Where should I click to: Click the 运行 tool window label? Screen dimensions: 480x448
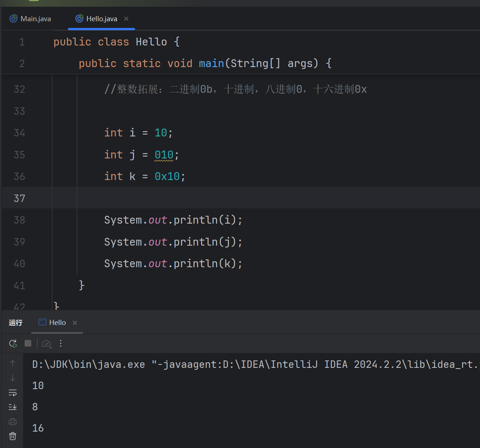tap(16, 323)
